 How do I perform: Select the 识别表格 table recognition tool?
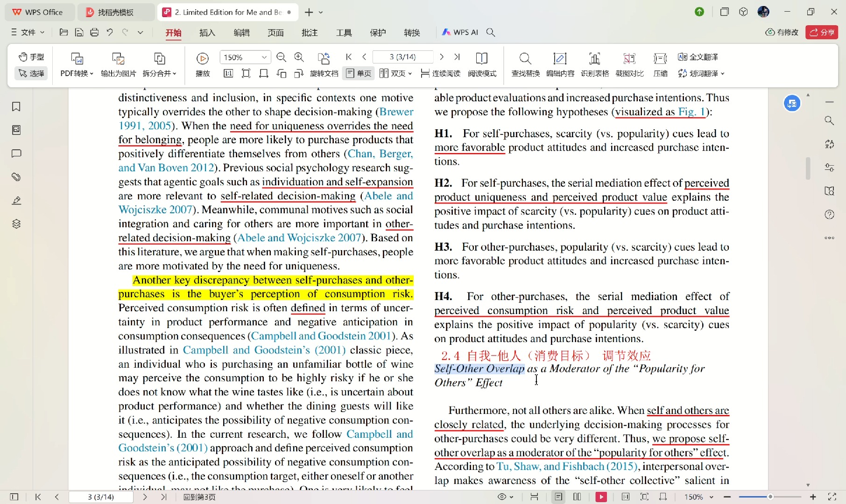[594, 58]
